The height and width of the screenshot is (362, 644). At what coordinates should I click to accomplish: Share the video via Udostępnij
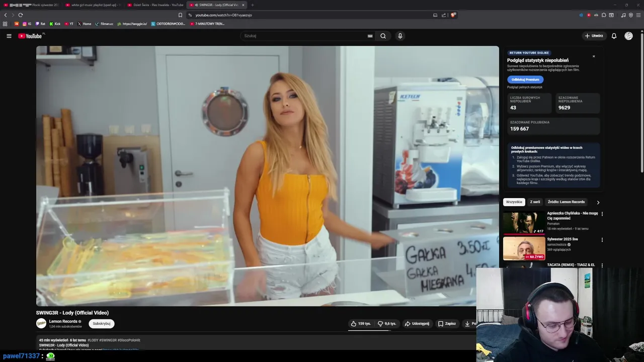417,324
